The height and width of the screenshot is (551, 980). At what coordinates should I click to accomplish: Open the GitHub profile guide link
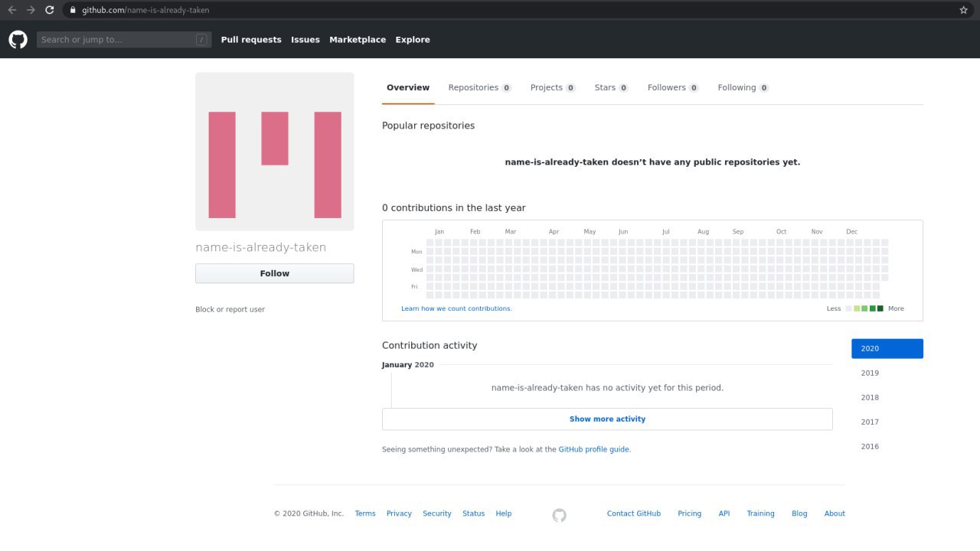coord(594,450)
